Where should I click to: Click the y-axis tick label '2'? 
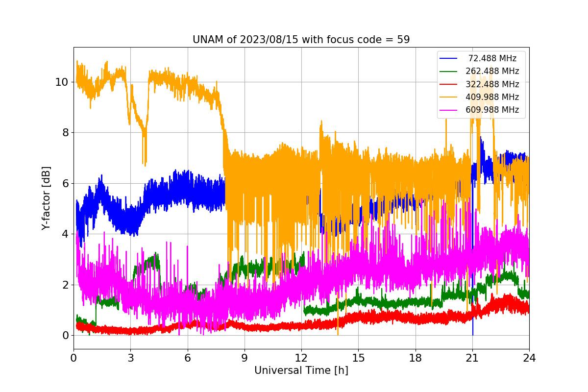65,285
